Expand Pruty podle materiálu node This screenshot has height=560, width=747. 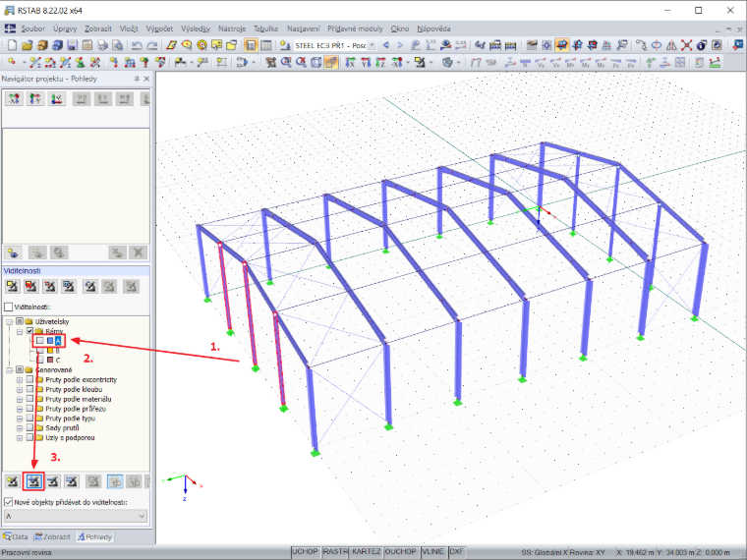[20, 399]
